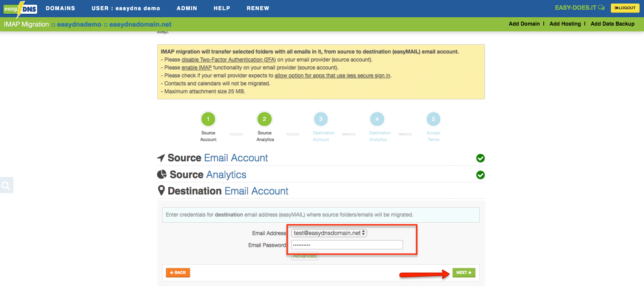The width and height of the screenshot is (644, 296).
Task: Open the EASY-DOES.IT link
Action: click(x=576, y=8)
